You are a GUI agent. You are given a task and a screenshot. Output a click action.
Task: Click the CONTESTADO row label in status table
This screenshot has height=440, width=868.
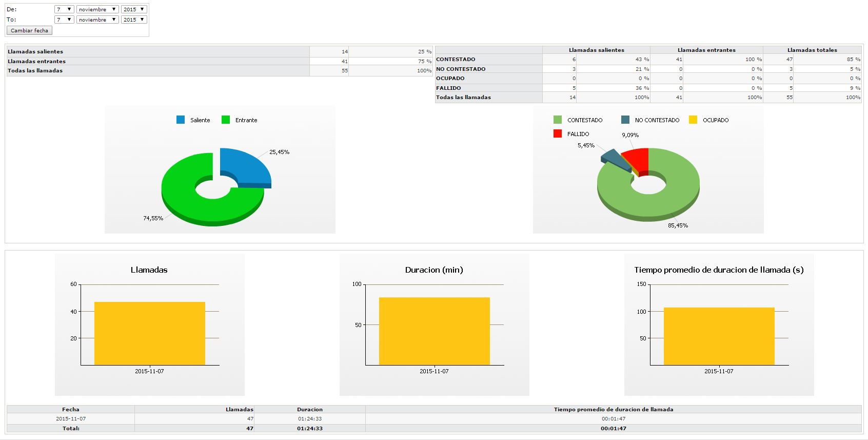(456, 59)
